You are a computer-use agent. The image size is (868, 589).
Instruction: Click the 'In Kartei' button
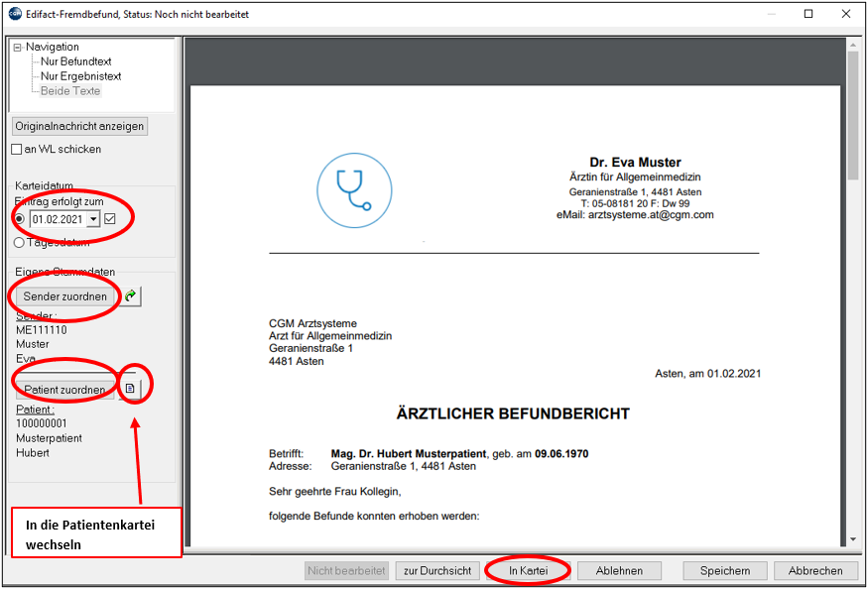tap(528, 571)
